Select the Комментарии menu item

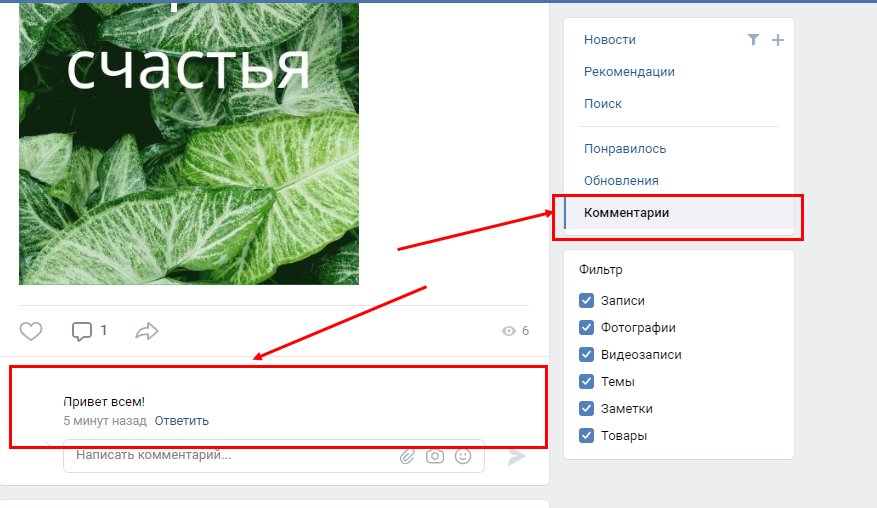[679, 213]
